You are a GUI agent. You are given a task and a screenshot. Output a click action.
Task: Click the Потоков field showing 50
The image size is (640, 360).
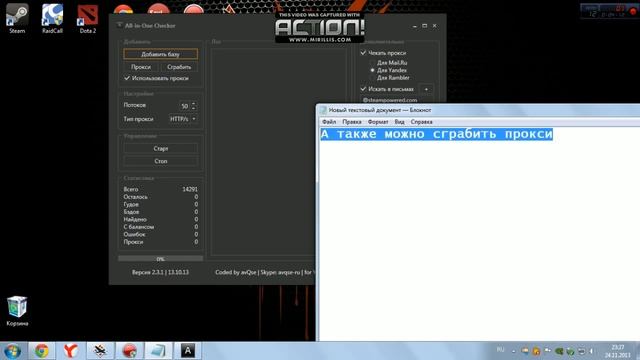point(184,106)
